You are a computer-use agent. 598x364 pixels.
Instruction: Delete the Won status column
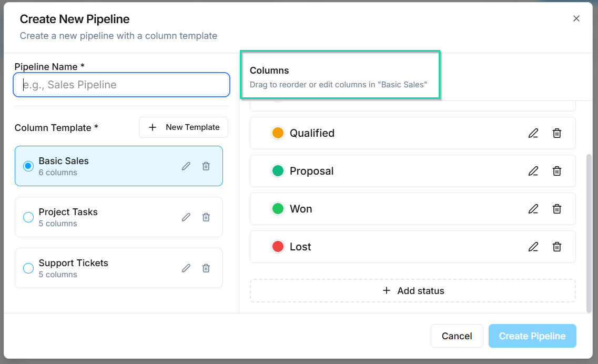point(557,209)
